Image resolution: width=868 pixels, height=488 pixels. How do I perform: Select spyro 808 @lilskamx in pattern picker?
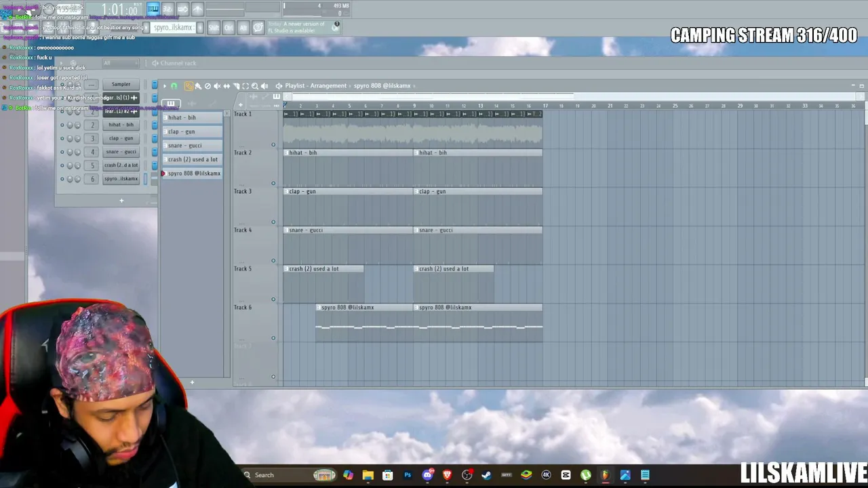(193, 174)
